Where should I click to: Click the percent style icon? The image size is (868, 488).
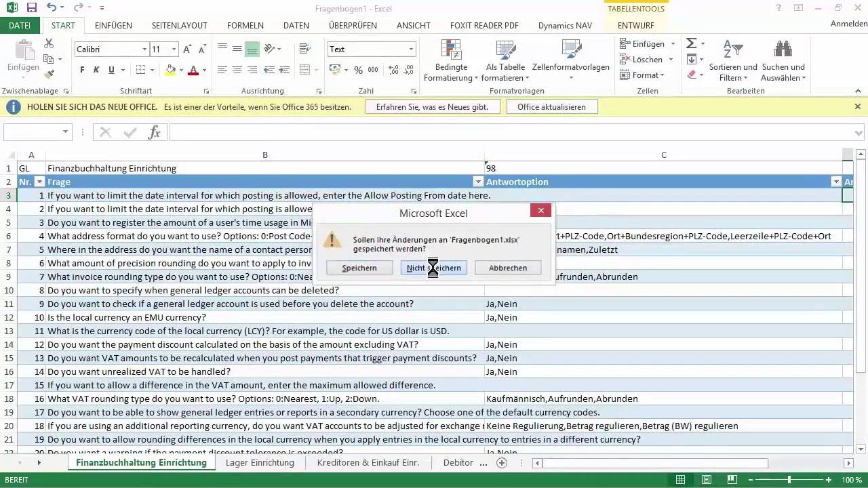click(x=358, y=70)
